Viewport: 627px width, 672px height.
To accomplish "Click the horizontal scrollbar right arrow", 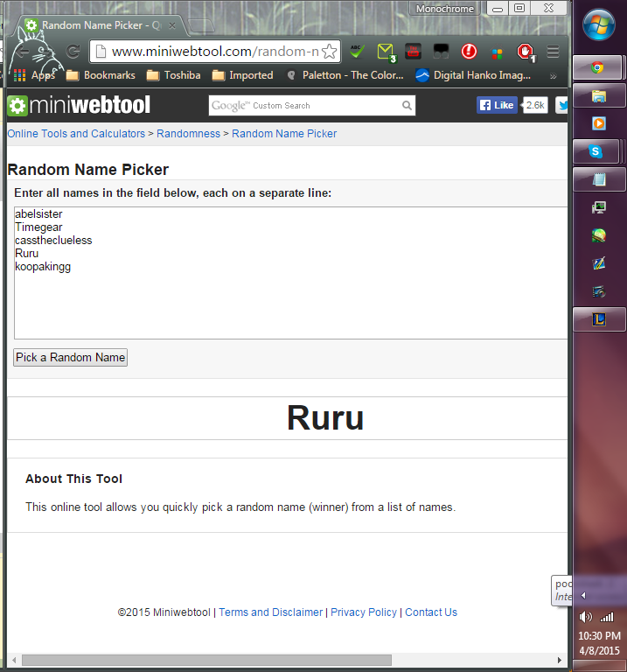I will 560,660.
